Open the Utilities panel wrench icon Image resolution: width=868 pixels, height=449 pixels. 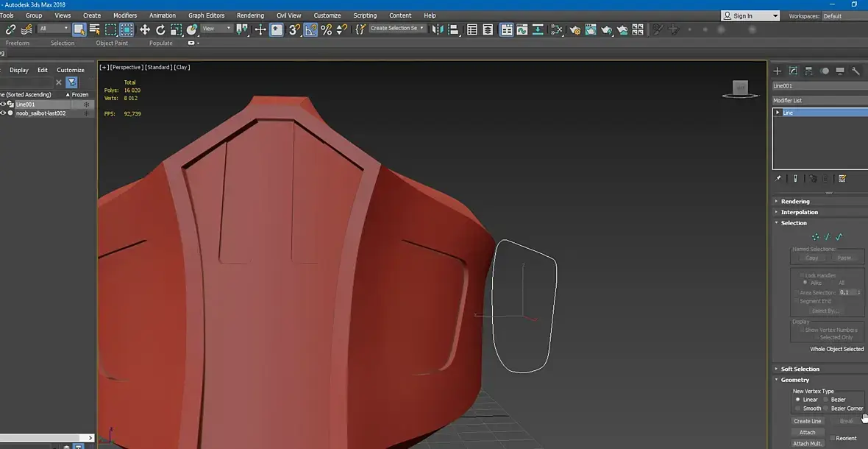[855, 71]
